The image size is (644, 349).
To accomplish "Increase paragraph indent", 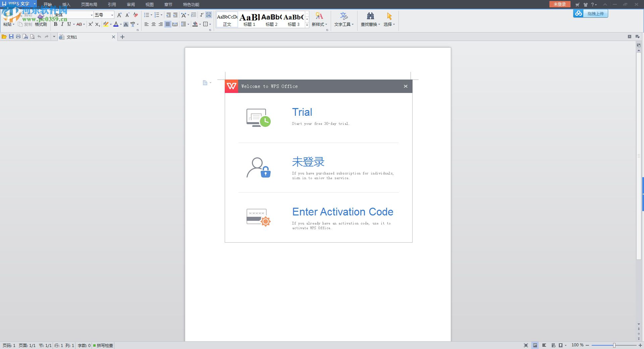I will (175, 15).
